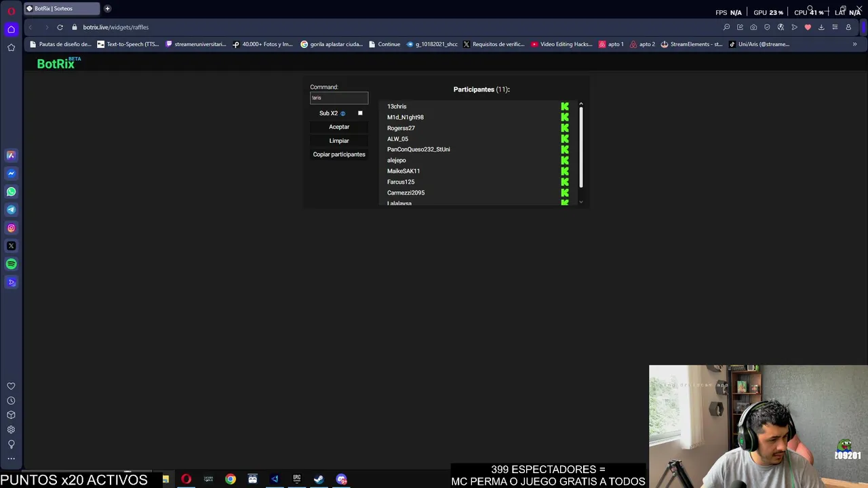Click the Kick icon beside PanConQueso232_StUni
The height and width of the screenshot is (488, 868).
tap(565, 149)
